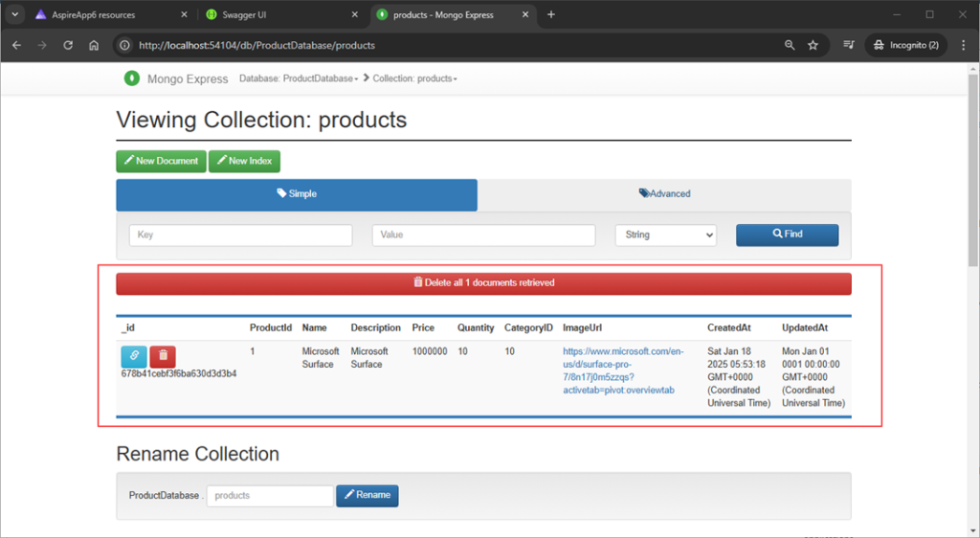This screenshot has width=980, height=538.
Task: Open the Microsoft Surface ImageUrl link
Action: (x=622, y=370)
